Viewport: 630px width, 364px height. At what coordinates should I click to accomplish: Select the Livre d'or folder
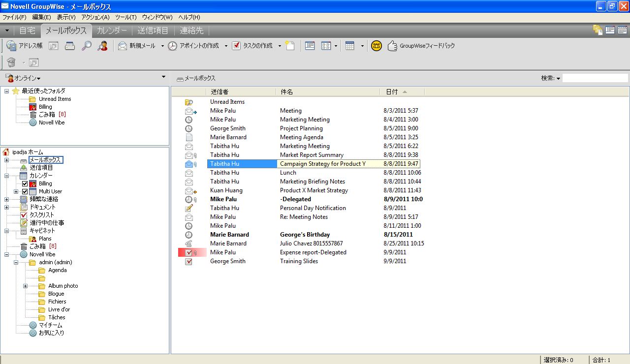pos(59,309)
